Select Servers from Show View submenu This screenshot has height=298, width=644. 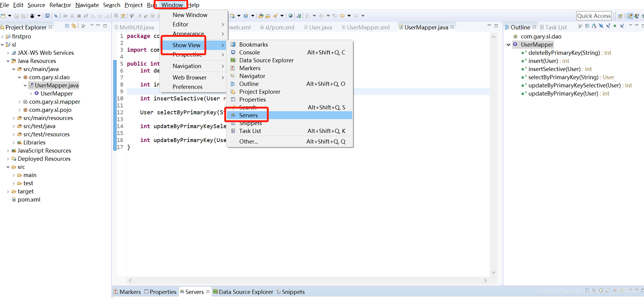click(289, 115)
